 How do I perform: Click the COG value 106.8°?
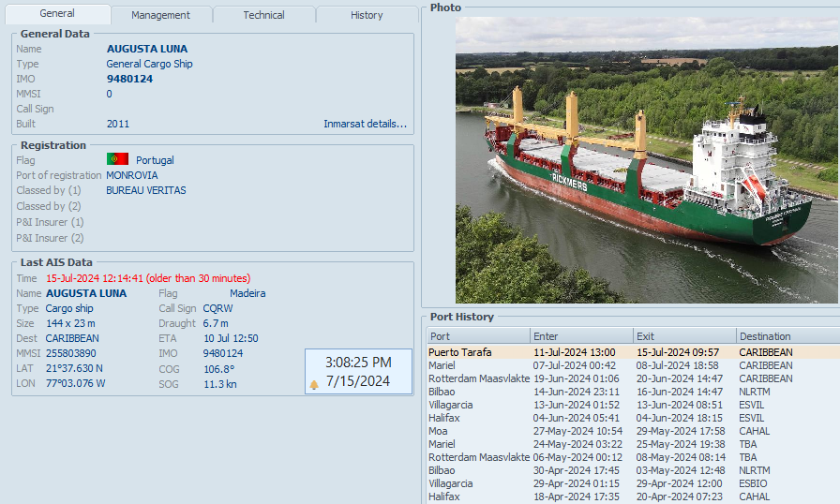coord(218,369)
